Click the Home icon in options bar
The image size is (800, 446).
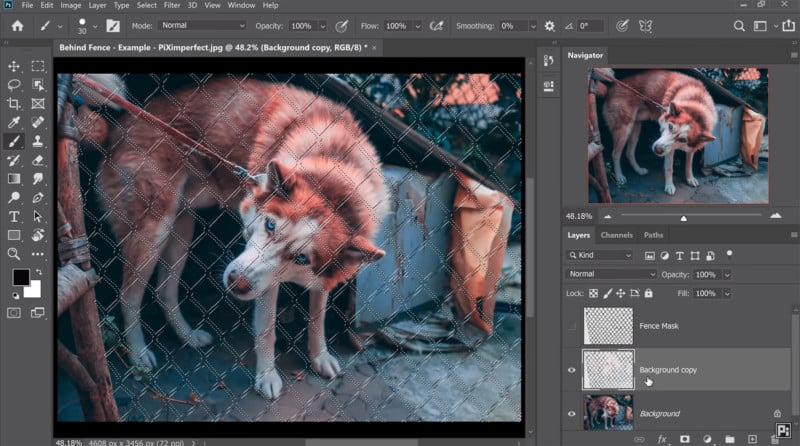pyautogui.click(x=17, y=26)
